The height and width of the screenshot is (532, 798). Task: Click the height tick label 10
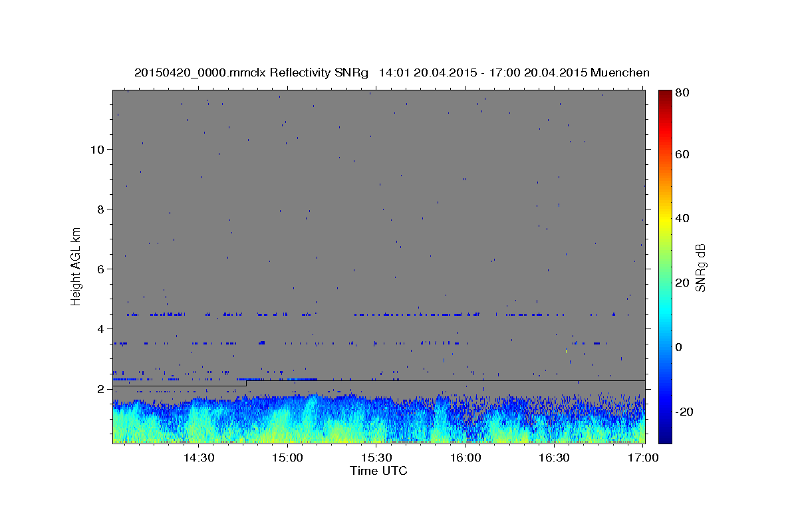[x=98, y=150]
